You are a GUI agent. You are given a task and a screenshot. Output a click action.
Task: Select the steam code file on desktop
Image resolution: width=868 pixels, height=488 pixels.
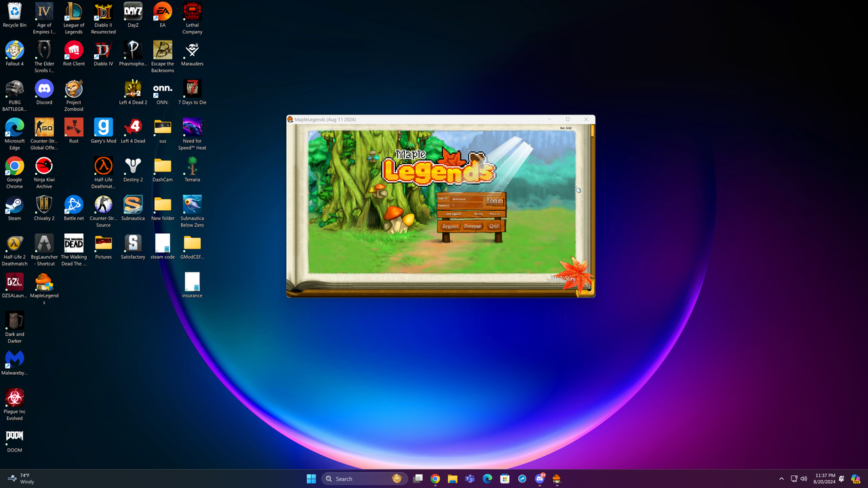click(x=162, y=247)
